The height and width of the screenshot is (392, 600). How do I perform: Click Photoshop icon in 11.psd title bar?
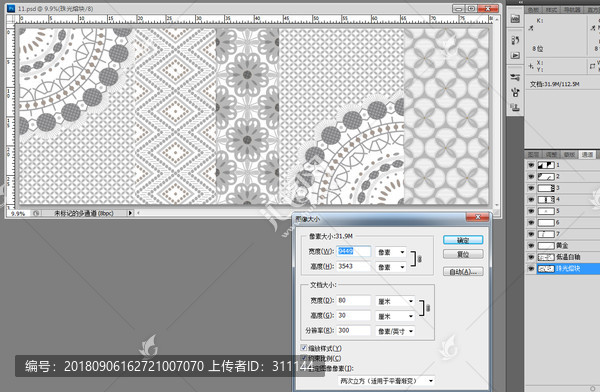point(11,8)
